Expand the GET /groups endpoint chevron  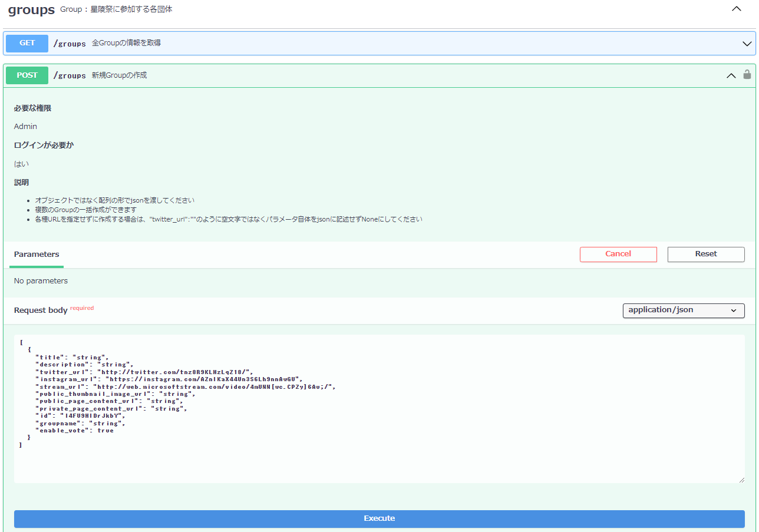[747, 44]
